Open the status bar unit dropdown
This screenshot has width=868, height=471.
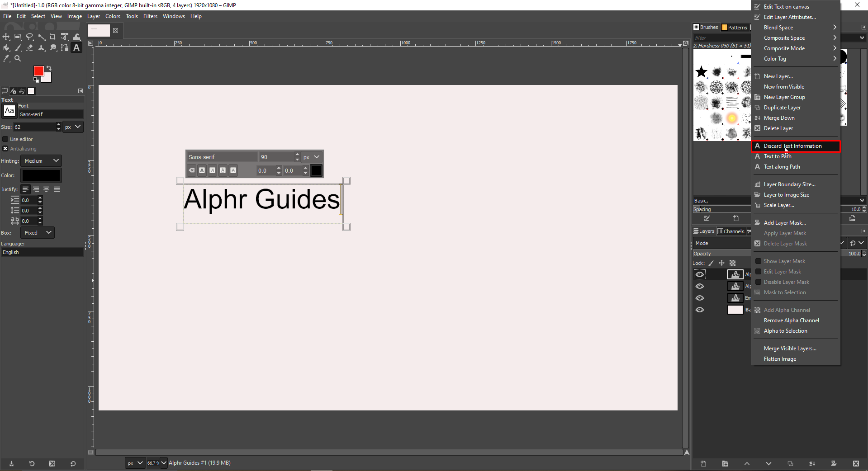(135, 463)
